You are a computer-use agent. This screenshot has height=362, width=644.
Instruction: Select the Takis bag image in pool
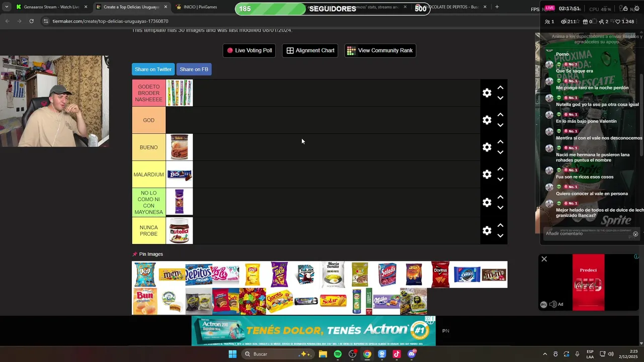click(279, 275)
